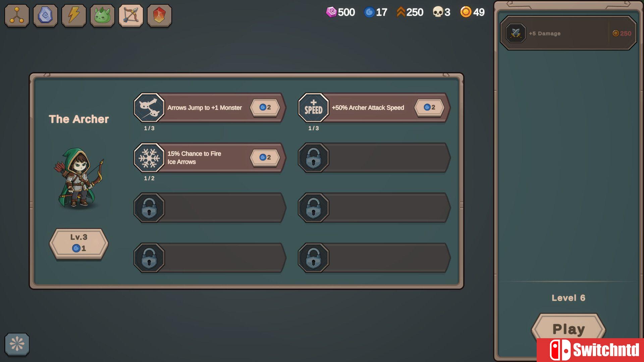Click locked slot right of Ice Arrows
644x362 pixels.
click(374, 158)
